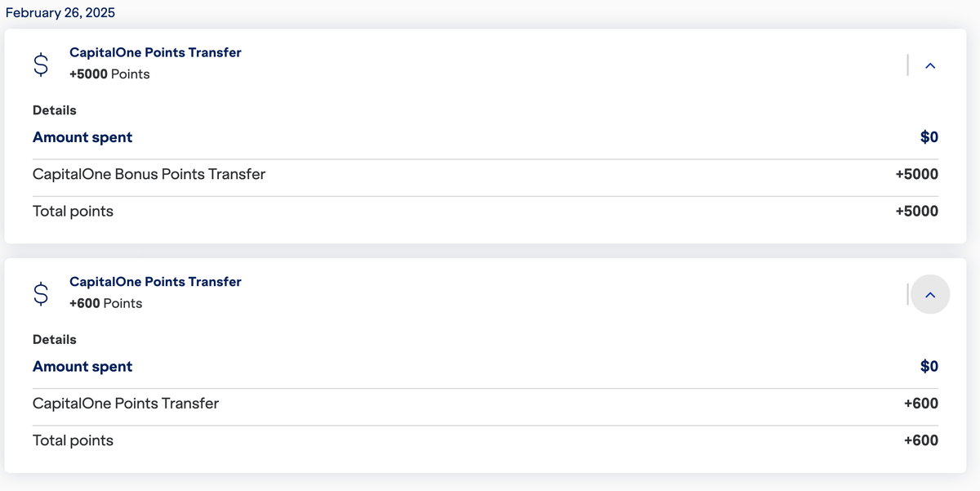
Task: Click Details heading in the first card
Action: click(x=55, y=110)
